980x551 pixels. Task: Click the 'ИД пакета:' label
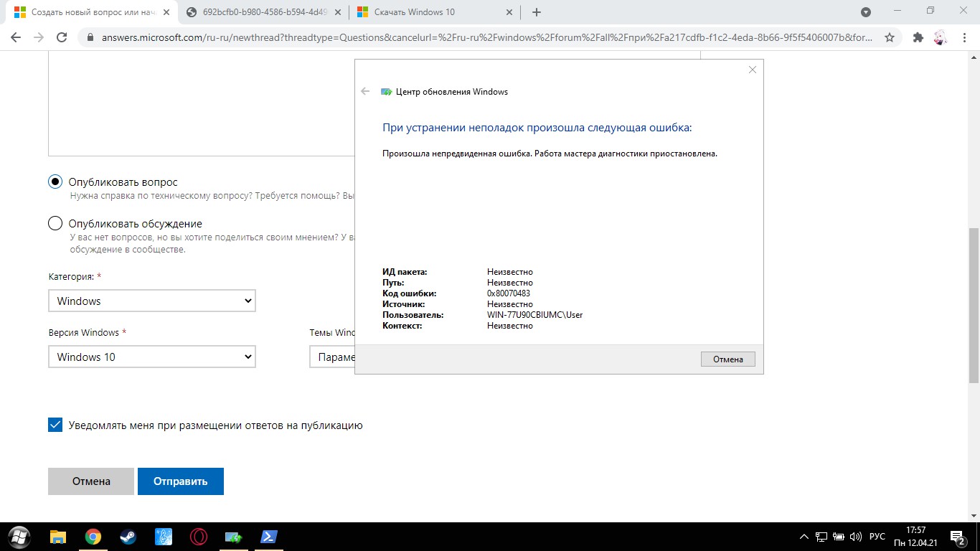405,272
